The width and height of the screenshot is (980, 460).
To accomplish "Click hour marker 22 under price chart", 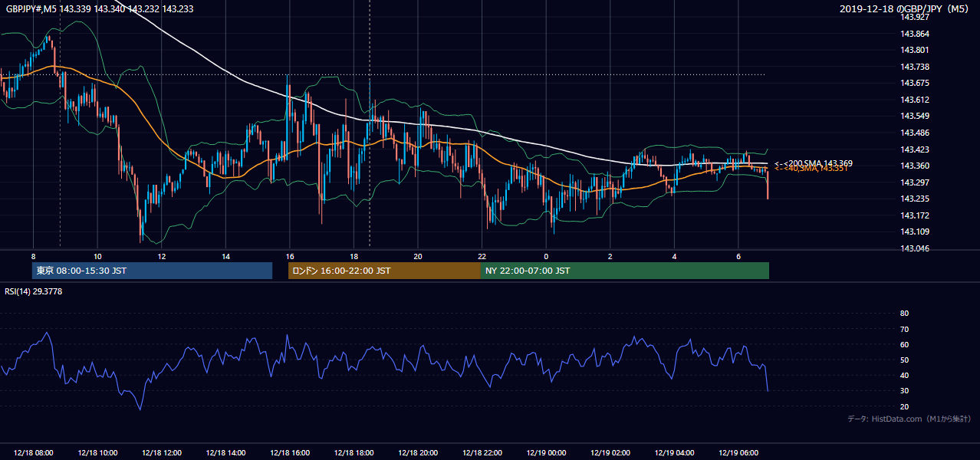I will [482, 256].
